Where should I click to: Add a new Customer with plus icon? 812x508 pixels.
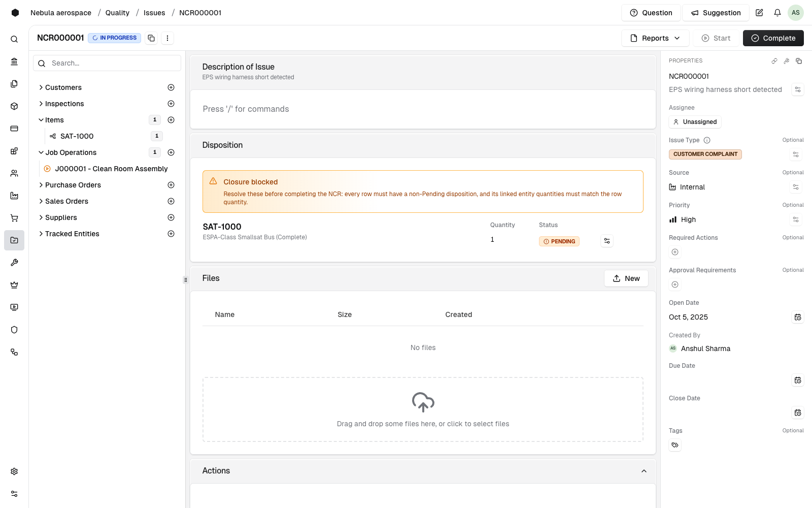click(171, 87)
